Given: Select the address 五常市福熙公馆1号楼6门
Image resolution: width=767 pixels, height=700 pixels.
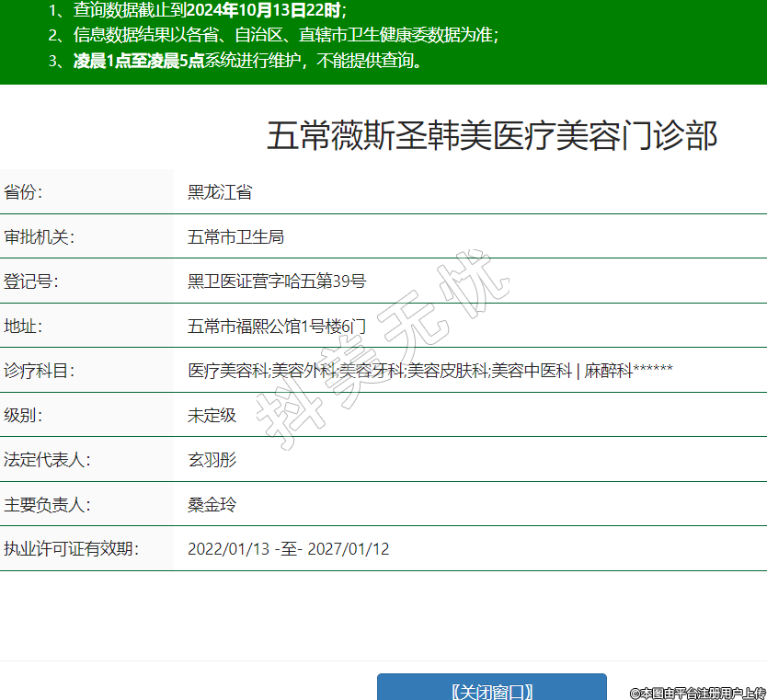Looking at the screenshot, I should (x=277, y=326).
